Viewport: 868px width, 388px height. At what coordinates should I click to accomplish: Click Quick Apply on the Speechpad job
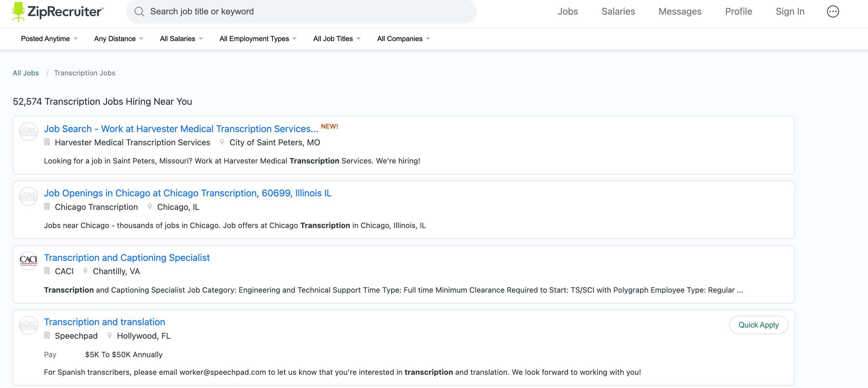point(758,325)
